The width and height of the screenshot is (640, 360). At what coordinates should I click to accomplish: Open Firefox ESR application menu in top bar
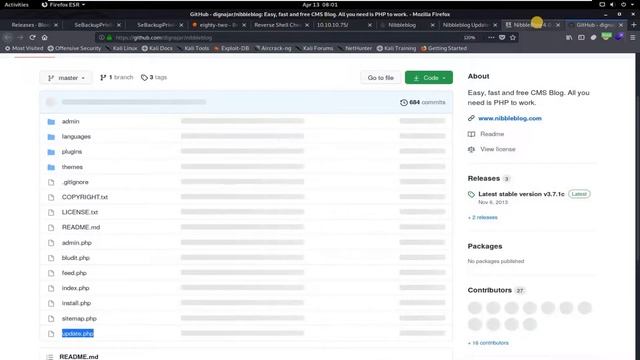pos(63,4)
